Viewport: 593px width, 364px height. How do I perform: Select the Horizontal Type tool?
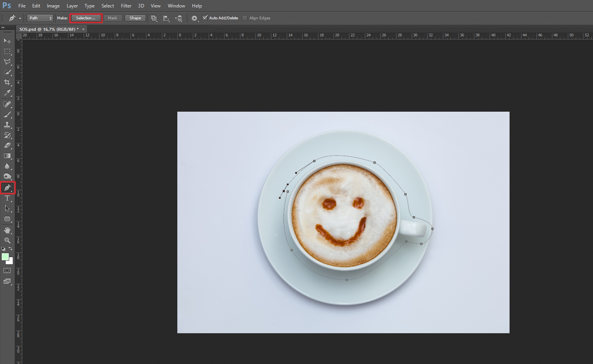(x=7, y=198)
